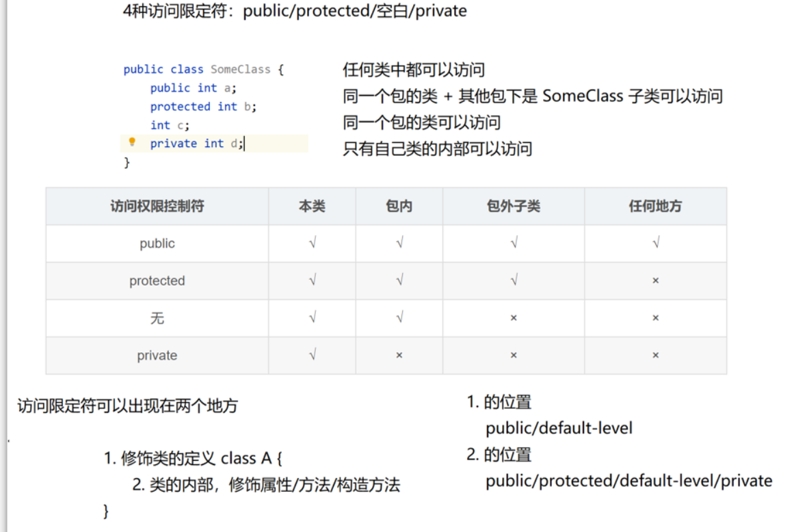
Task: Click the '√' under 本类 for private
Action: tap(312, 355)
